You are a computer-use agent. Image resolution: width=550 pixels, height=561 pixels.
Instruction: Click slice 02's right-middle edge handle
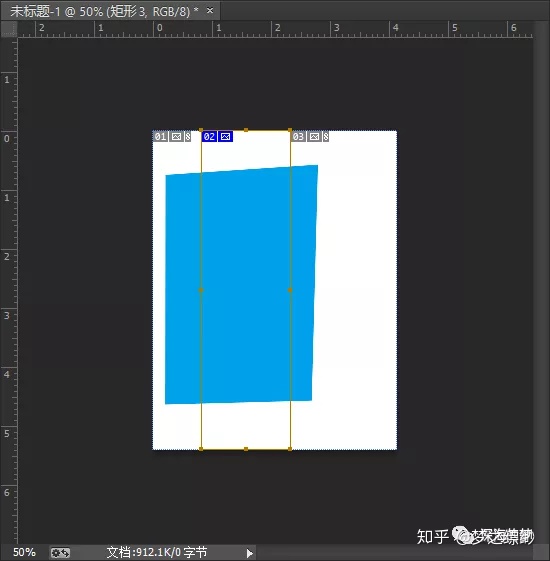290,290
